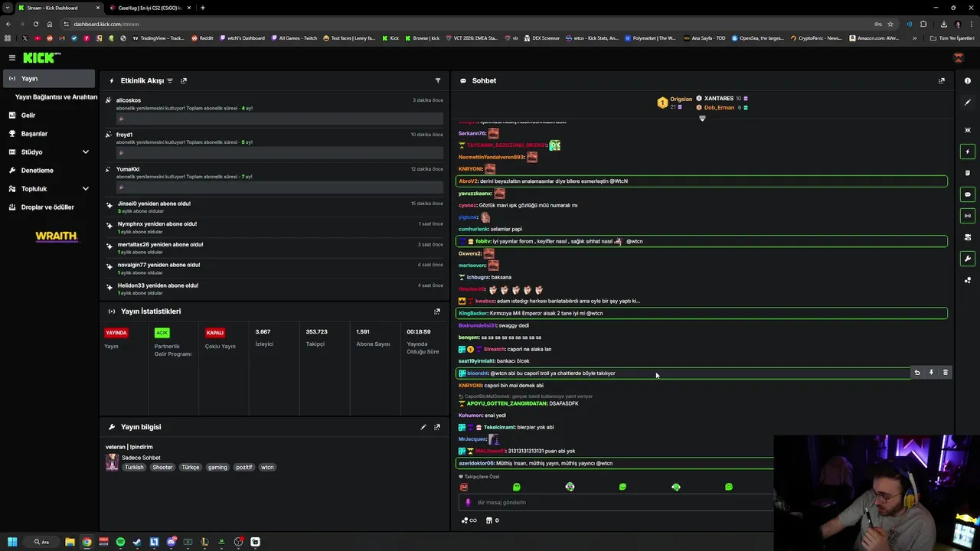Open the DEX Screener bookmark
This screenshot has width=980, height=551.
pos(541,38)
